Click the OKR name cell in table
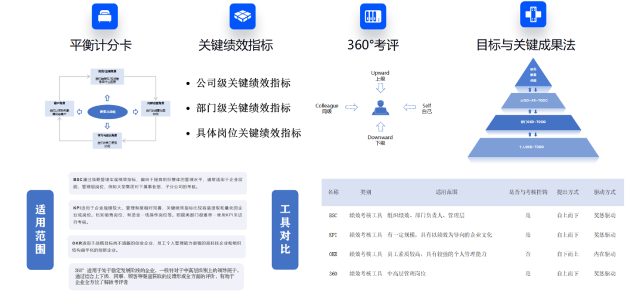The width and height of the screenshot is (644, 300). point(333,255)
